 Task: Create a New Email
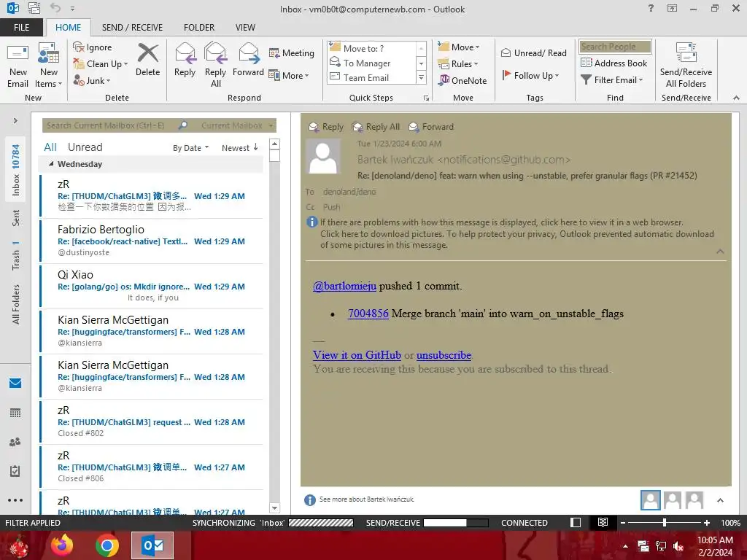click(x=18, y=65)
